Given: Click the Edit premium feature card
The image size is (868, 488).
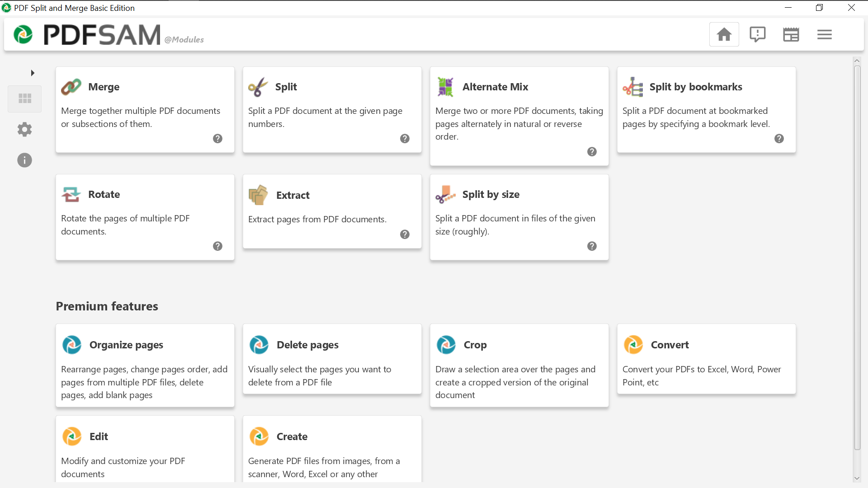Looking at the screenshot, I should [145, 451].
